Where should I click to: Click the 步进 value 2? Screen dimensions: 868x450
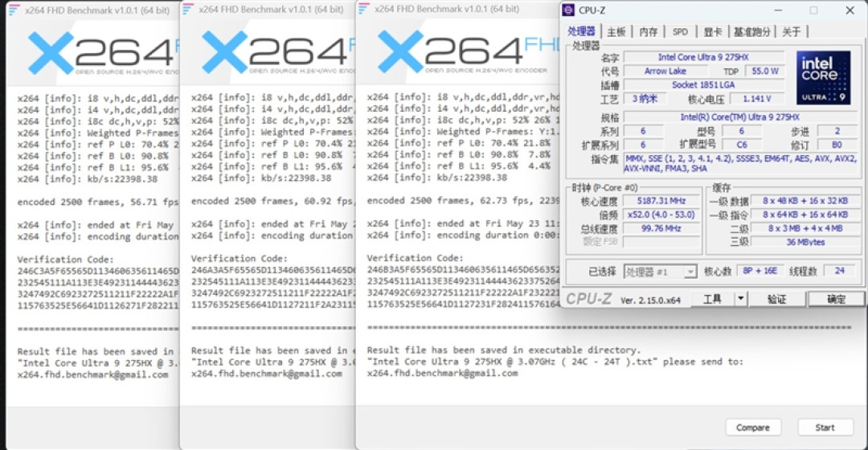837,131
